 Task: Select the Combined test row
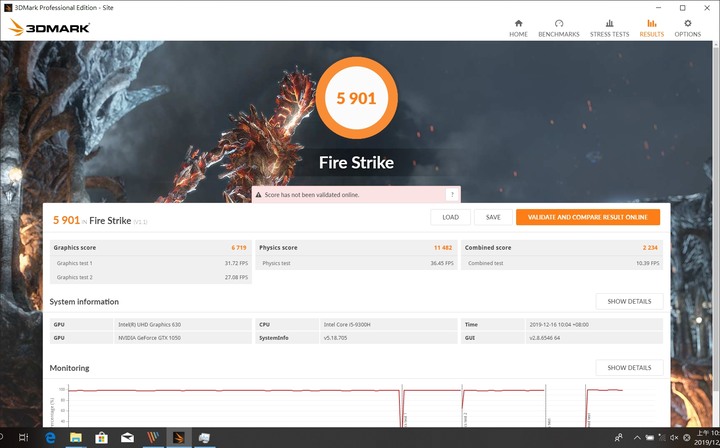(562, 263)
